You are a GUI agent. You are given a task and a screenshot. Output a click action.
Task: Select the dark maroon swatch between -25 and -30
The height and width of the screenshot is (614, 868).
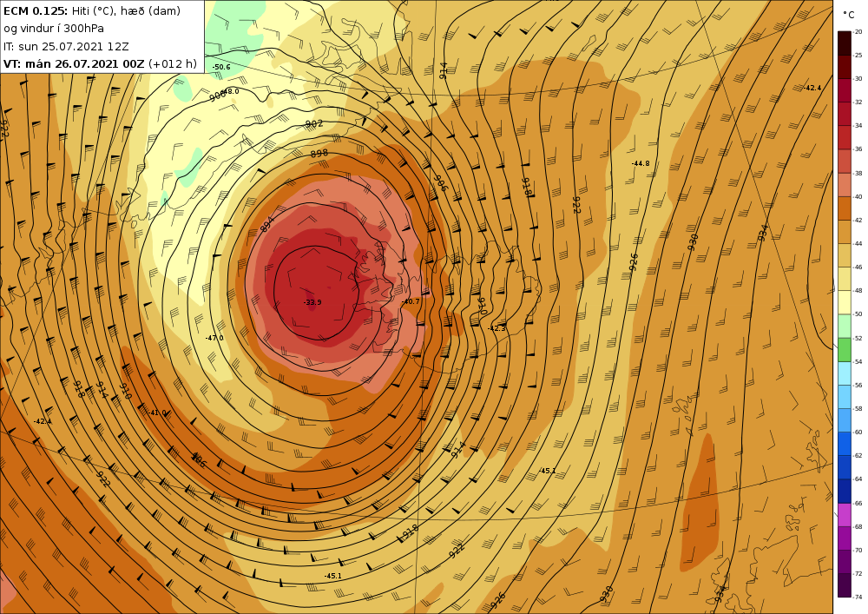point(845,67)
